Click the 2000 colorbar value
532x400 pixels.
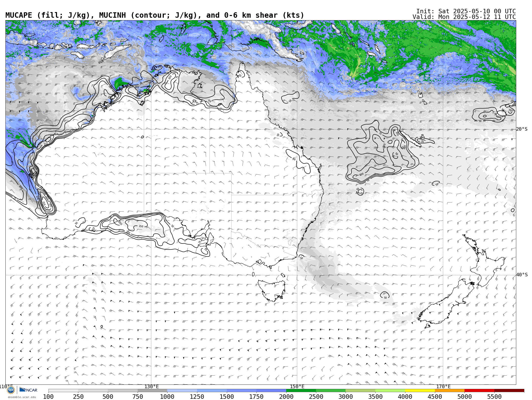pyautogui.click(x=286, y=397)
